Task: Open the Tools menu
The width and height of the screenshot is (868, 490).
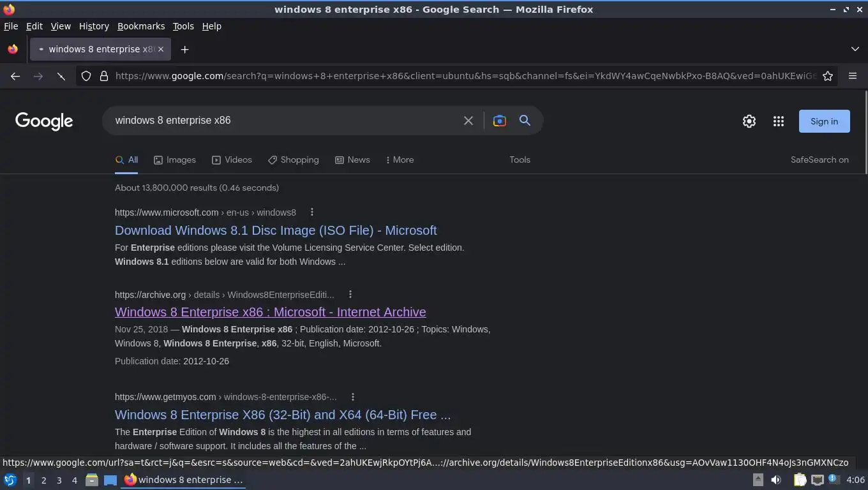Action: [x=183, y=26]
